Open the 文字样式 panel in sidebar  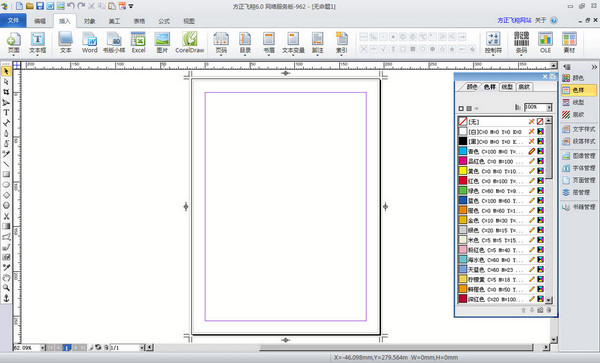[579, 129]
